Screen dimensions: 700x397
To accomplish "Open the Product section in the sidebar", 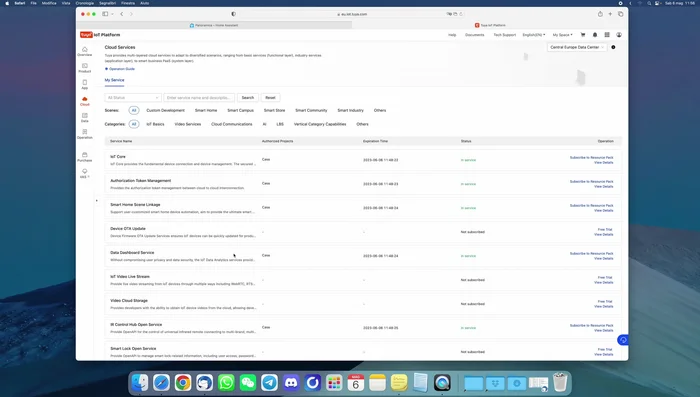I will [x=84, y=68].
